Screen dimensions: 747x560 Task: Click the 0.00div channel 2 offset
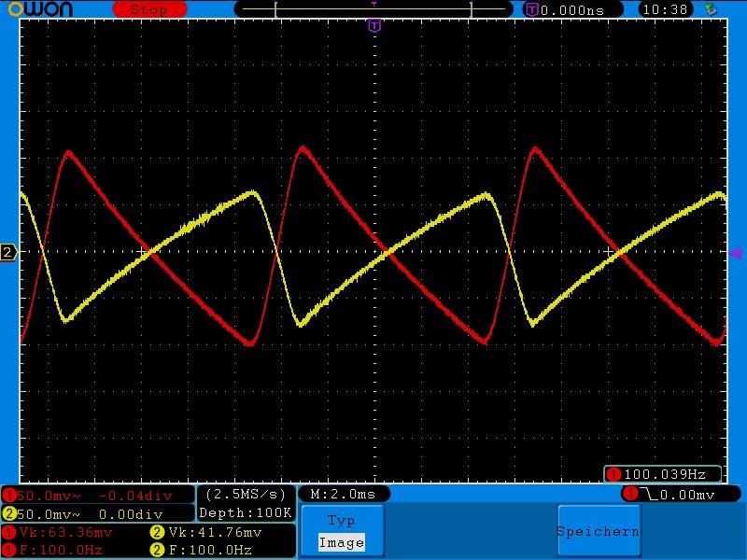pos(131,514)
